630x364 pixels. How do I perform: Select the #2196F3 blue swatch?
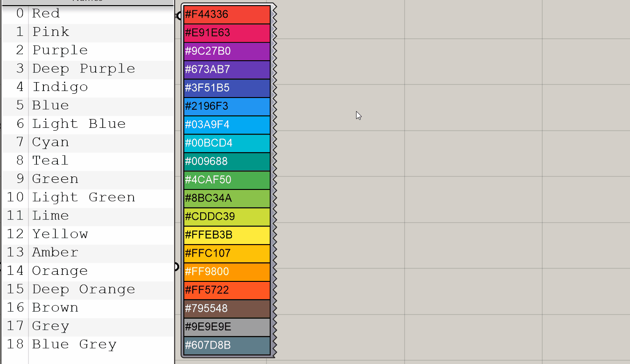(227, 106)
